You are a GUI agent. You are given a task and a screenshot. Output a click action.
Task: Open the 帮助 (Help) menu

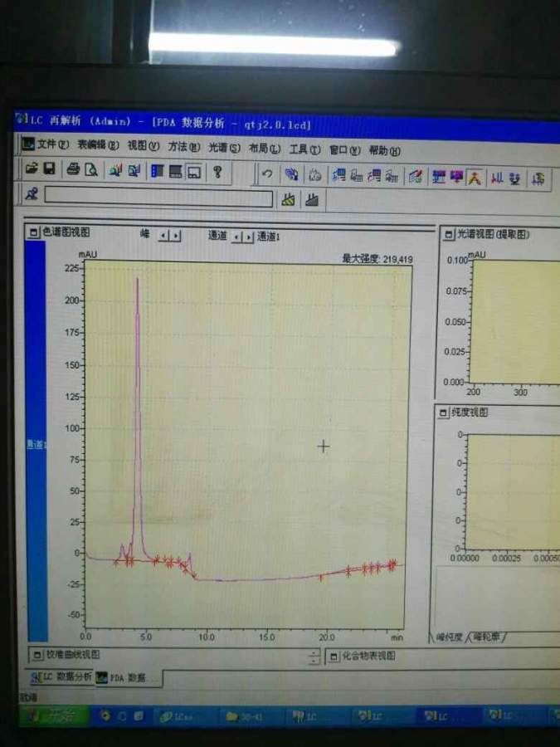click(384, 152)
